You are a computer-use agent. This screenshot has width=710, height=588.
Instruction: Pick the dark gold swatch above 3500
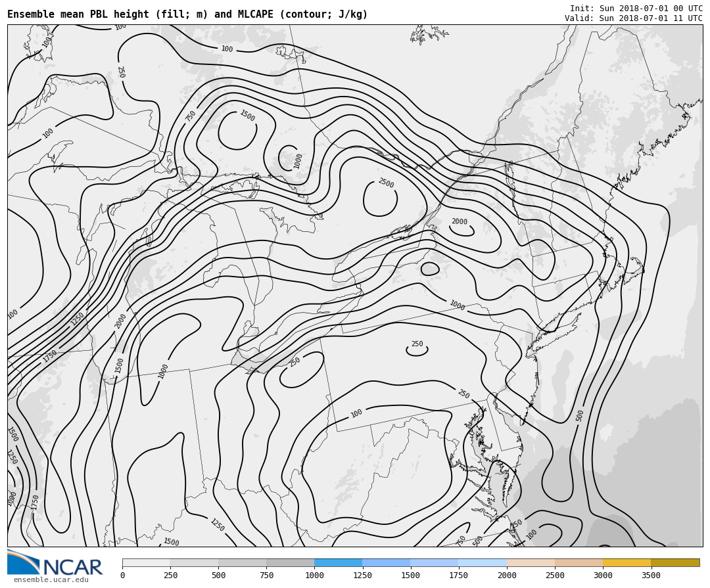[675, 562]
